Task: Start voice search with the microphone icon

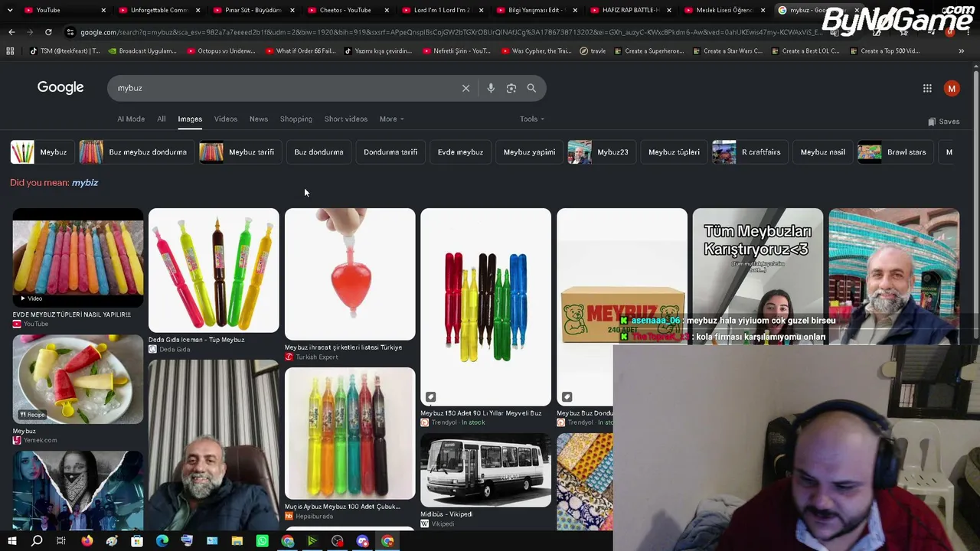Action: point(491,88)
